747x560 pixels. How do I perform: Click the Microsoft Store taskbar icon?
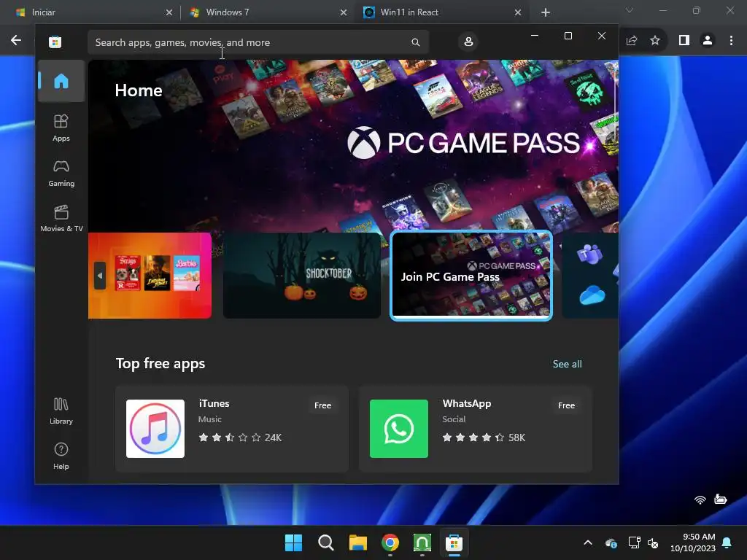click(454, 542)
